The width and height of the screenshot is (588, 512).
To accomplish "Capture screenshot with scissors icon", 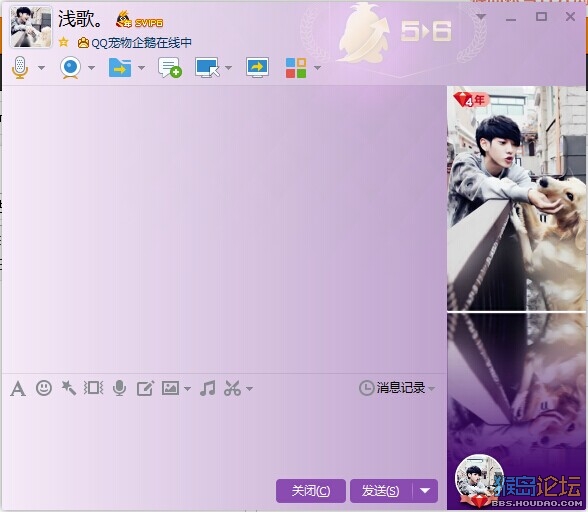I will click(232, 388).
